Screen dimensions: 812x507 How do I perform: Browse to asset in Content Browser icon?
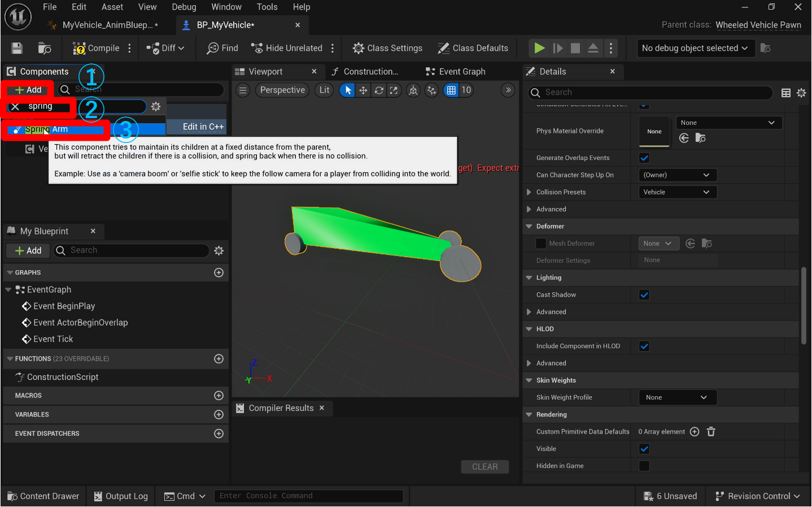coord(45,49)
